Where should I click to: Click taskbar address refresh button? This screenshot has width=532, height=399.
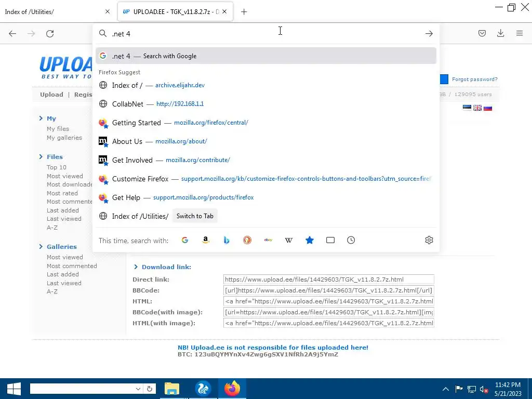tap(150, 389)
